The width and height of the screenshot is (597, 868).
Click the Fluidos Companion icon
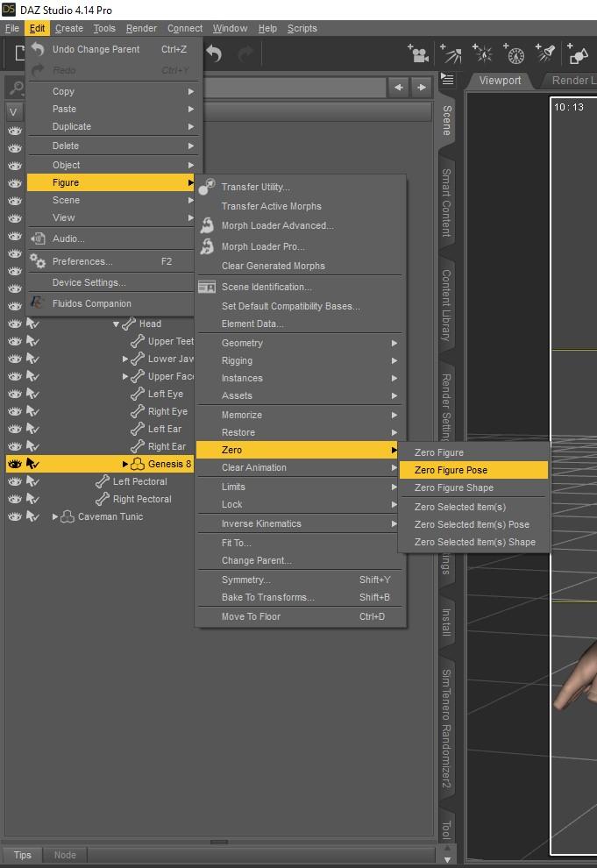click(38, 302)
